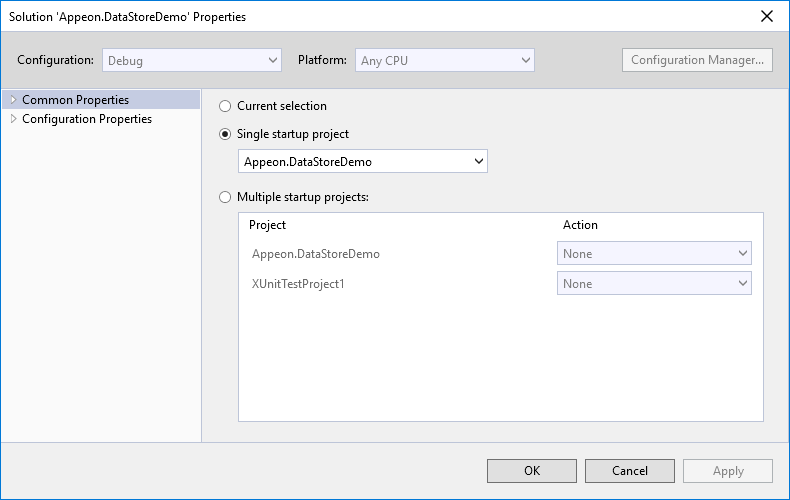
Task: Enable the Multiple startup projects option
Action: point(225,197)
